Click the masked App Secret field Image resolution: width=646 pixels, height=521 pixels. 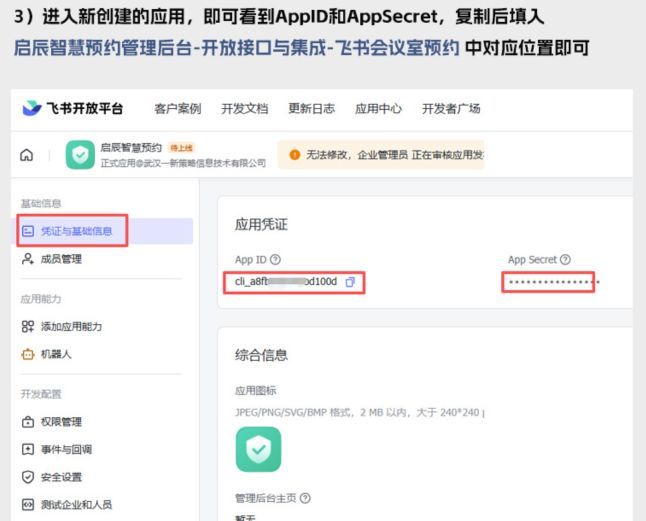click(x=549, y=282)
